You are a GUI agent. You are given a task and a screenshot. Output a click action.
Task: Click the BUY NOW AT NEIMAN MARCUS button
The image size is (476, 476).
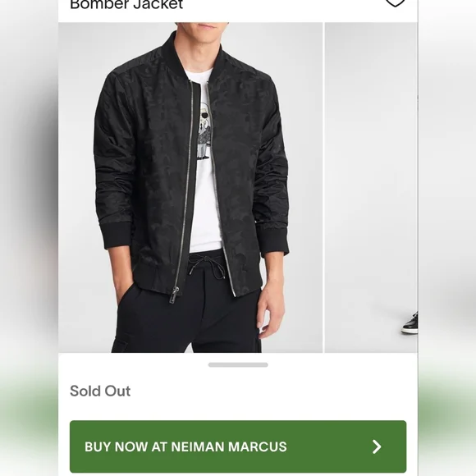(238, 446)
